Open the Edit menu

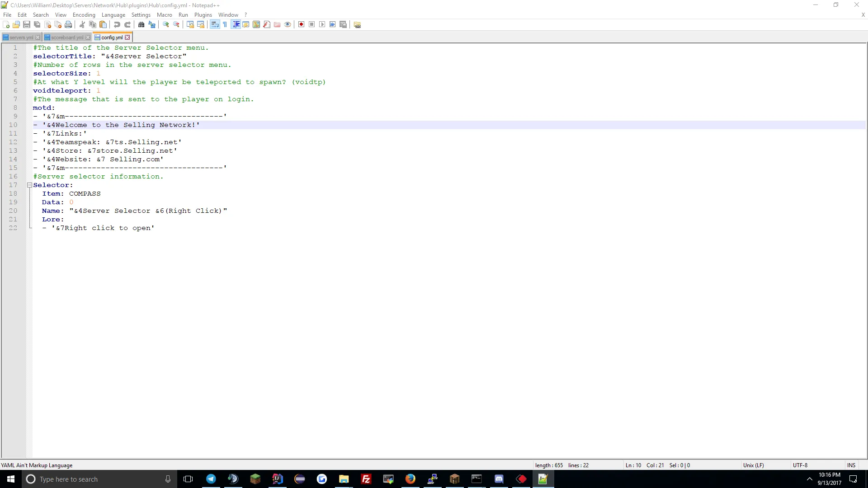pyautogui.click(x=22, y=15)
